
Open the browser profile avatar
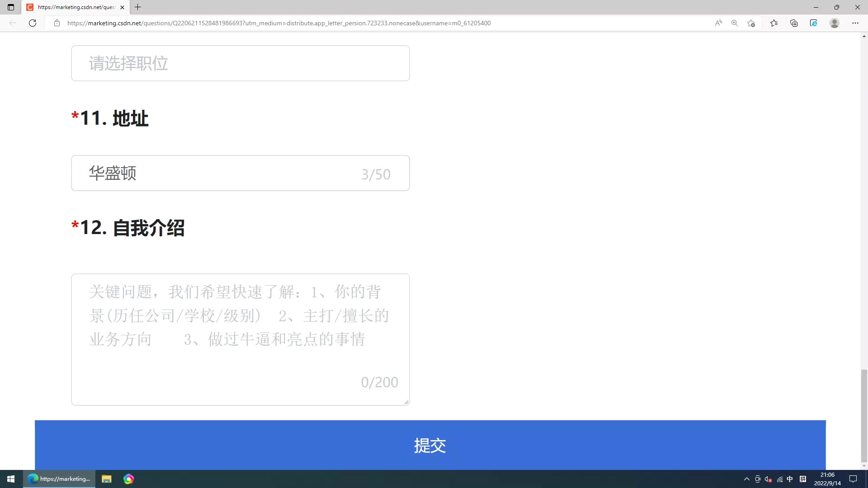[834, 23]
